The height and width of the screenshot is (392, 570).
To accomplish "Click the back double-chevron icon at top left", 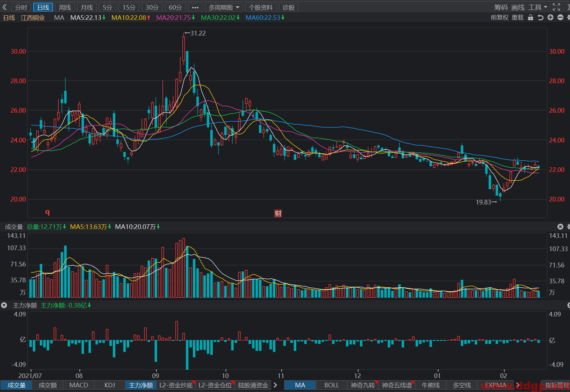I will [x=5, y=7].
